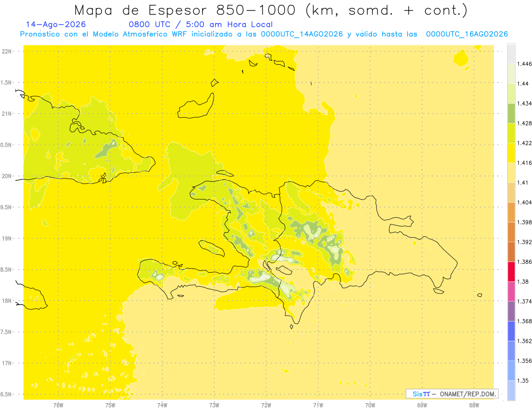Click the colorbar value 1.398
532x411 pixels.
click(525, 222)
